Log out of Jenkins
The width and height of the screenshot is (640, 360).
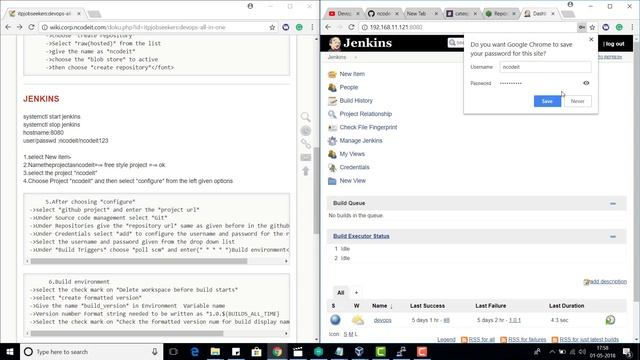coord(614,44)
